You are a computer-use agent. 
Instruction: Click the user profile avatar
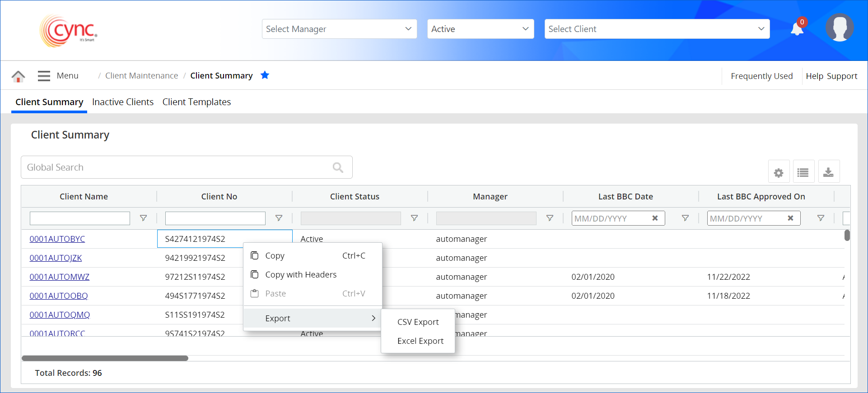pyautogui.click(x=839, y=28)
